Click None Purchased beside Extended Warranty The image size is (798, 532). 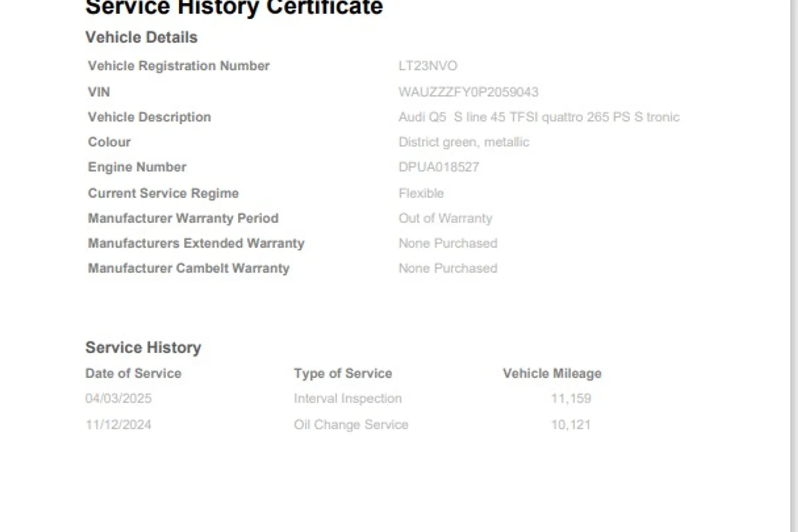pyautogui.click(x=448, y=243)
